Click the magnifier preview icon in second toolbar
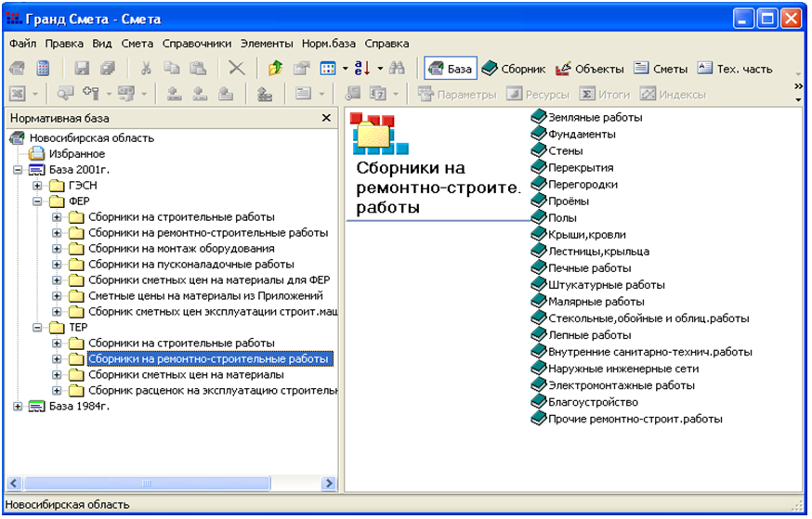The image size is (812, 519). tap(66, 94)
